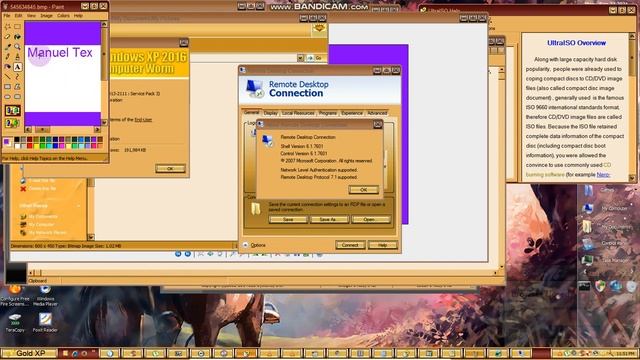Open the Programs tab in Remote Desktop
Screen dimensions: 640x360
point(328,113)
